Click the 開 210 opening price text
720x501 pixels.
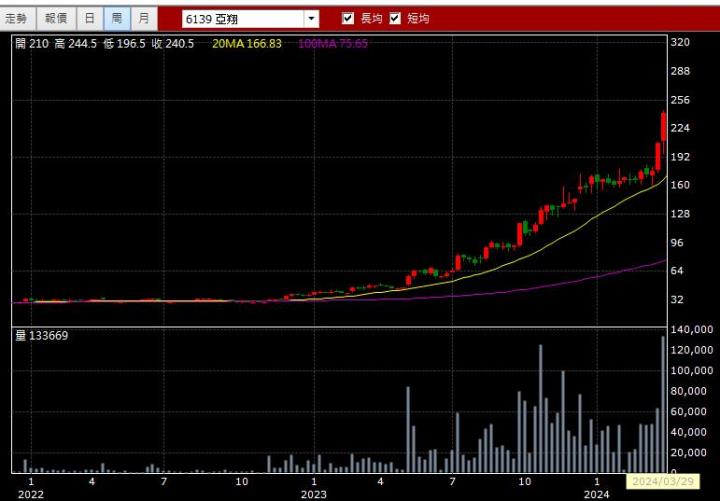pos(32,44)
